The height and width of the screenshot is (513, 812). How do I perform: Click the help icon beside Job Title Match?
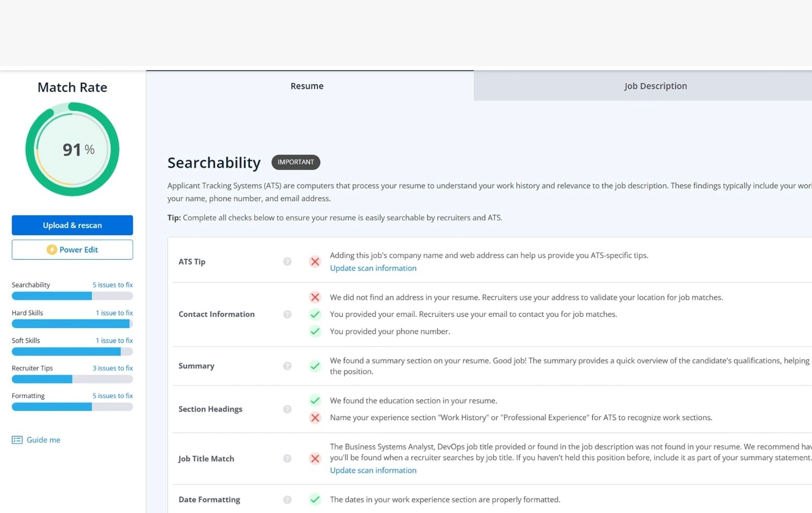(287, 459)
